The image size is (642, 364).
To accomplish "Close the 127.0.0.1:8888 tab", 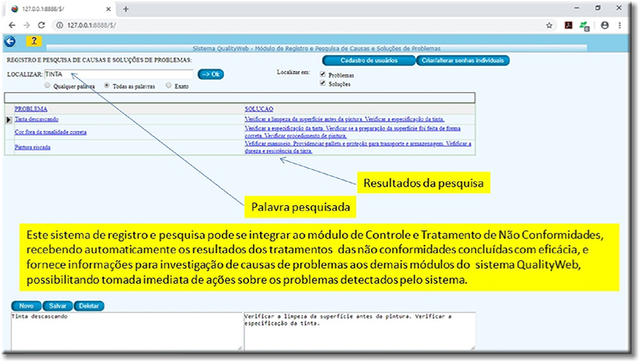I will click(x=108, y=9).
